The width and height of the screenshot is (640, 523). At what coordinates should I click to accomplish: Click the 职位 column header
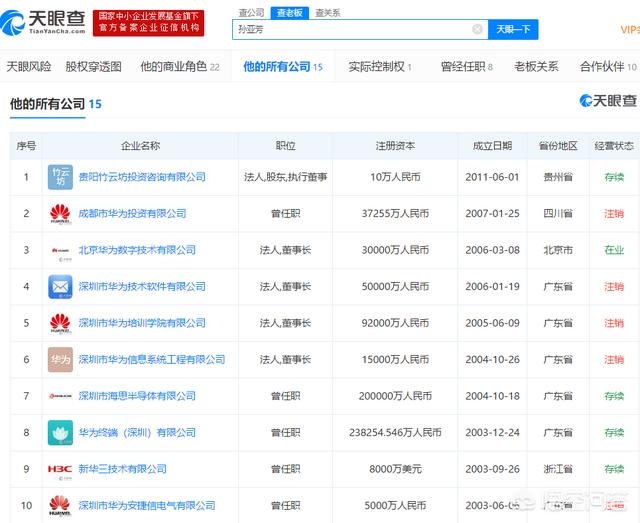[285, 146]
